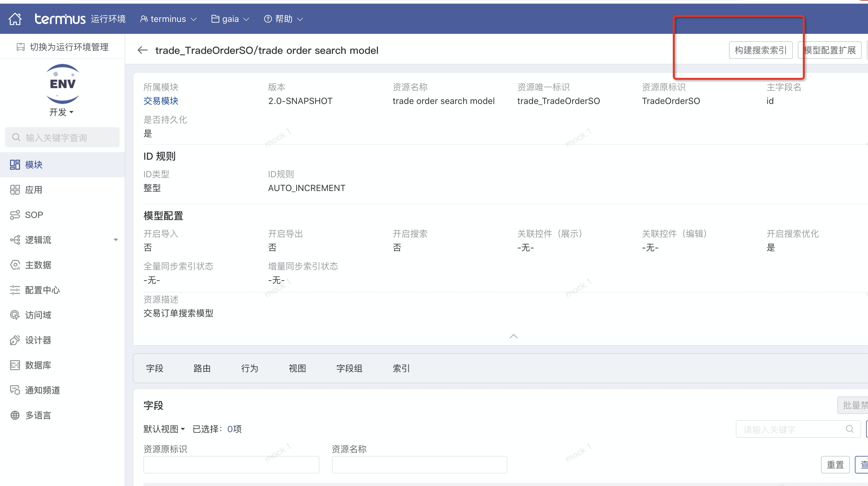Click the terminus user icon
The width and height of the screenshot is (868, 486).
143,19
